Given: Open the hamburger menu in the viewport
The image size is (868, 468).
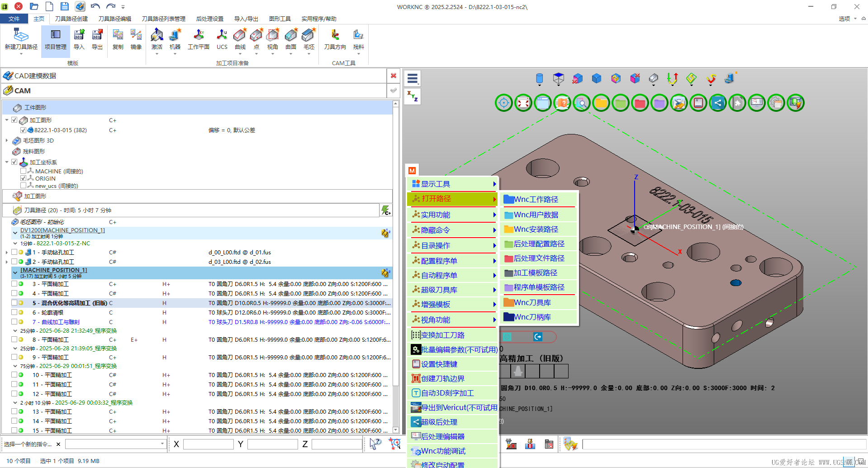Looking at the screenshot, I should click(x=412, y=79).
